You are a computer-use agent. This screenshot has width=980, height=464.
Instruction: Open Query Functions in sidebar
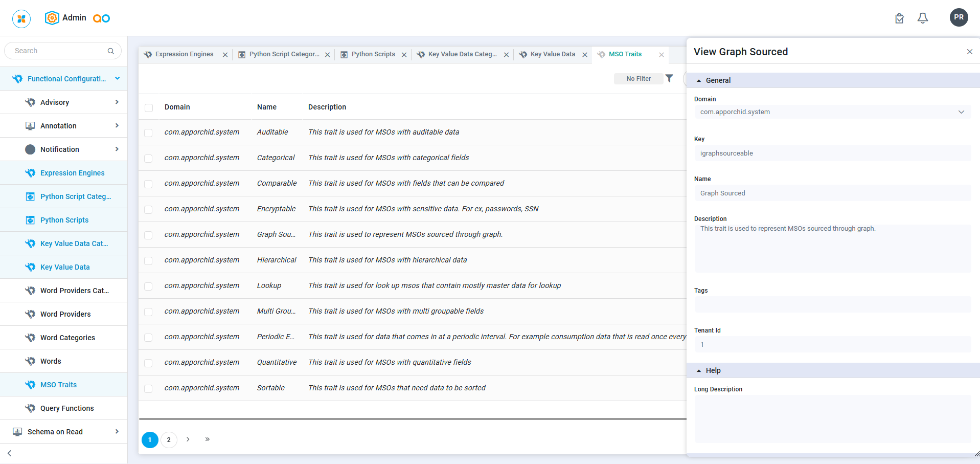click(67, 408)
